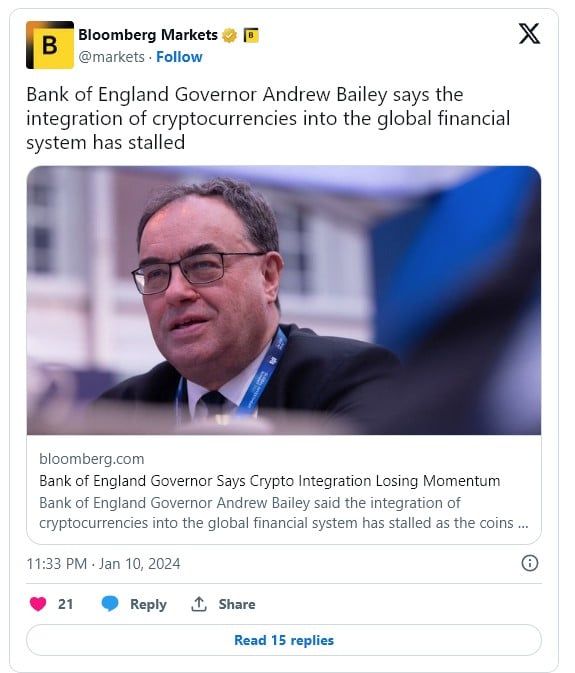The image size is (575, 673).
Task: Click the blue reply bubble icon
Action: coord(110,603)
